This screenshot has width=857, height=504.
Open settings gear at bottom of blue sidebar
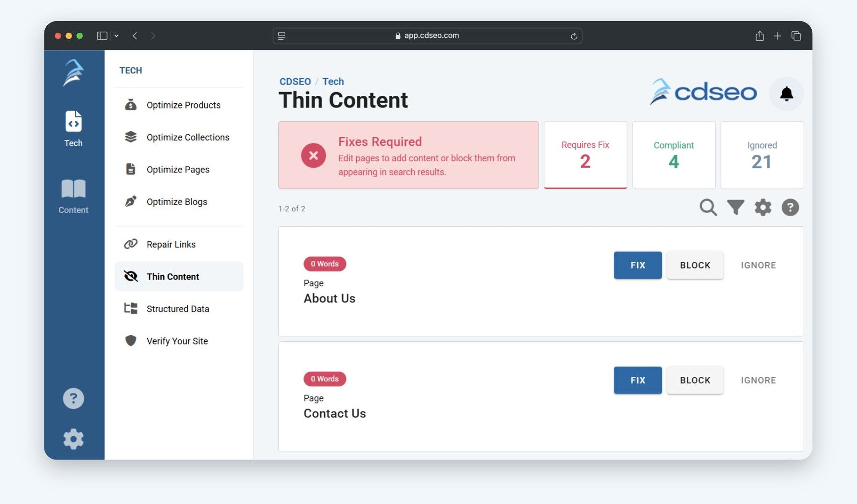[73, 439]
